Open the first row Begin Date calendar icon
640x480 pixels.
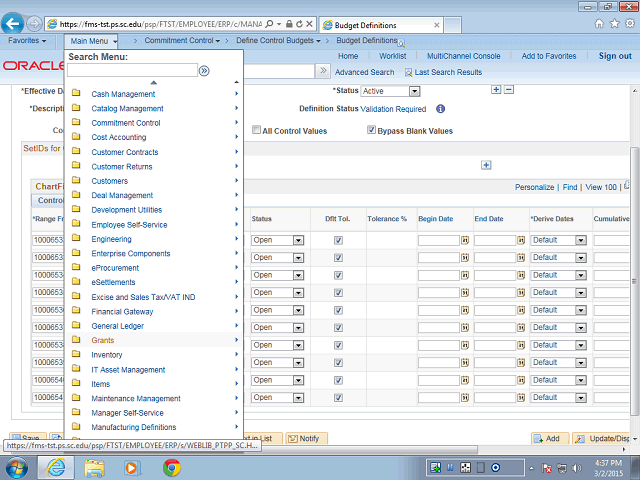pos(465,241)
